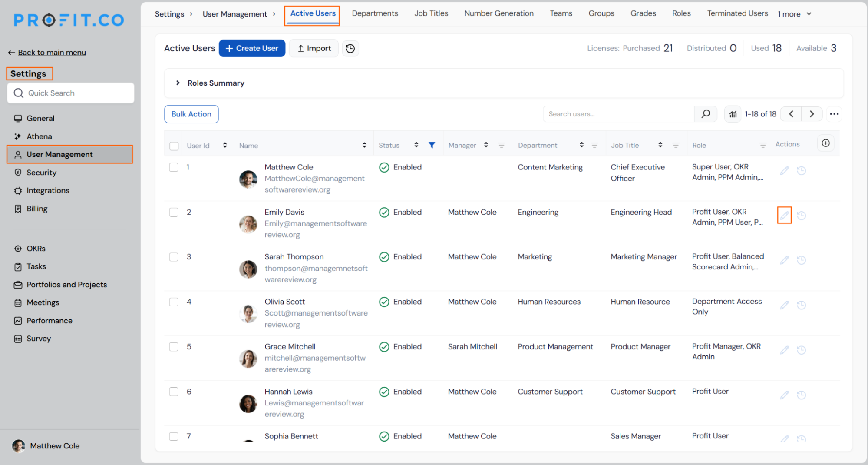
Task: Check the box for user 3 Sarah Thompson
Action: pyautogui.click(x=174, y=257)
